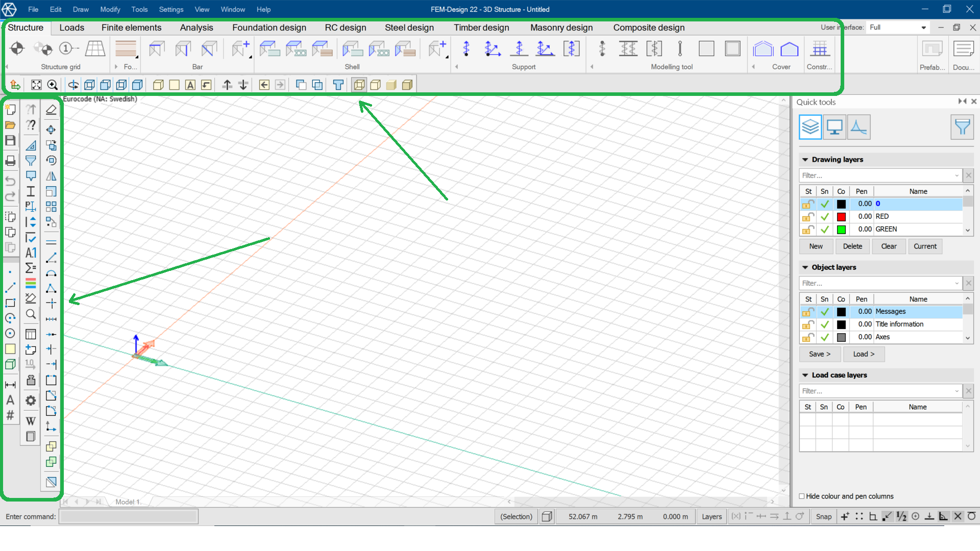Click the undo arrow icon
This screenshot has height=551, width=980.
click(x=10, y=181)
